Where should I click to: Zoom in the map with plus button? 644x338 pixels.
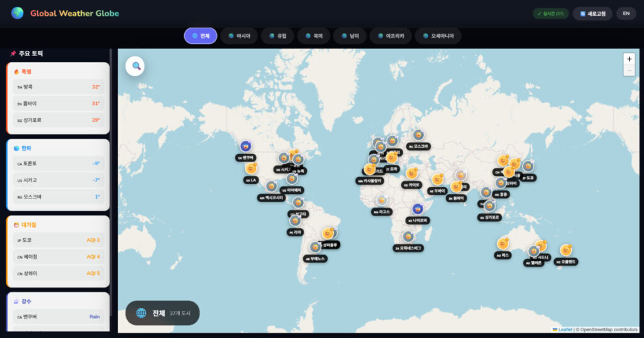tap(629, 58)
